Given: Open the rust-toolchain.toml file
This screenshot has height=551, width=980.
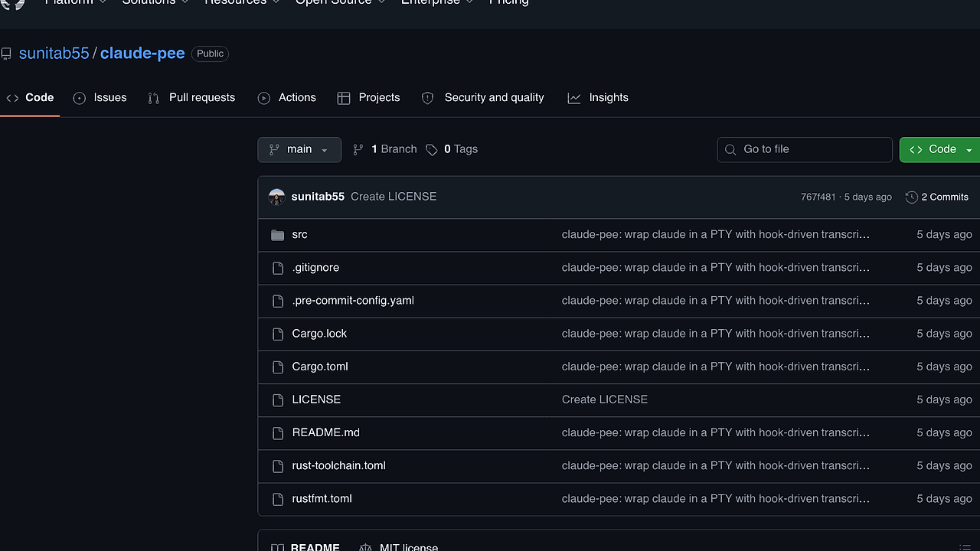Looking at the screenshot, I should tap(339, 465).
